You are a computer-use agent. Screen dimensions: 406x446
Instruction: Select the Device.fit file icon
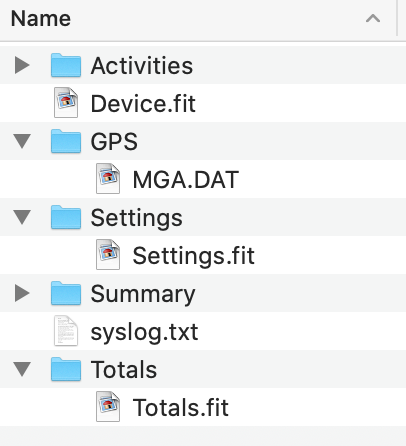pos(66,103)
